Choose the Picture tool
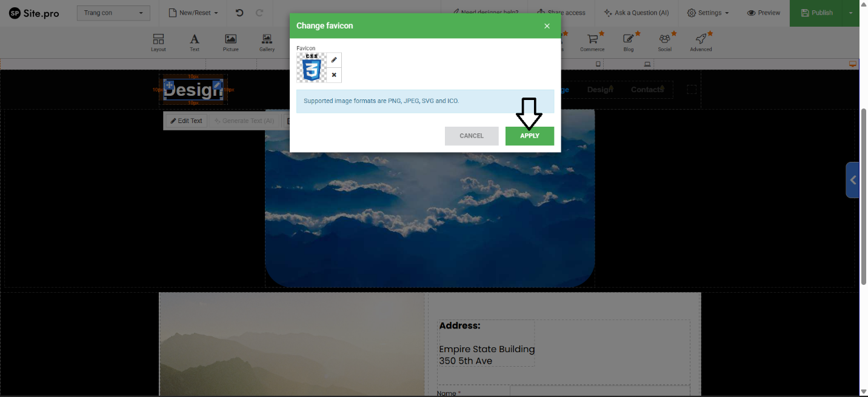The image size is (868, 397). (x=230, y=42)
